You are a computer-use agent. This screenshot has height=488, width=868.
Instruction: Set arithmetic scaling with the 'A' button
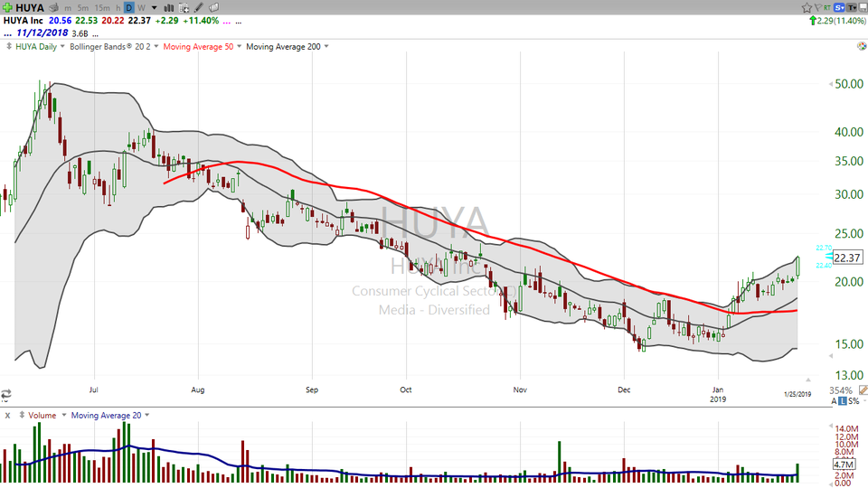pos(834,400)
